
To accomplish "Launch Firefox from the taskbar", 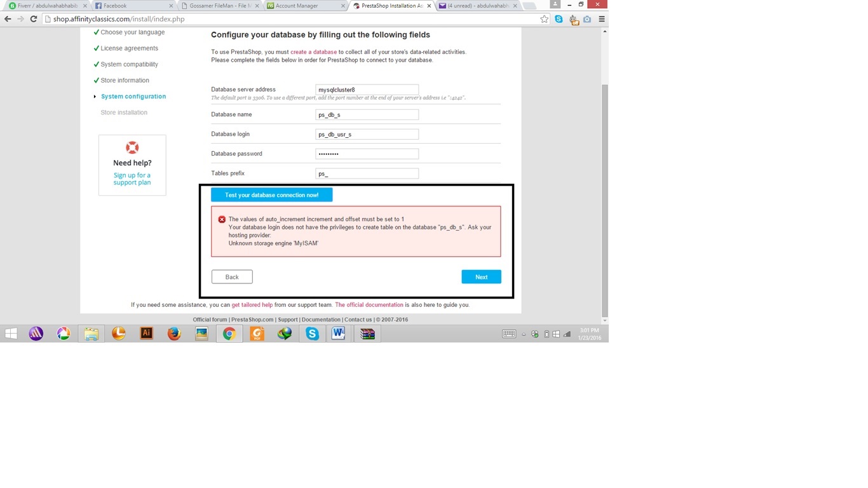I will pyautogui.click(x=174, y=334).
